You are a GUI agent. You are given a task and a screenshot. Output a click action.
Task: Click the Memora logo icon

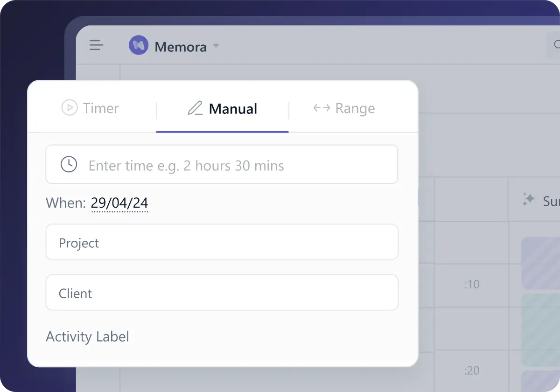[x=139, y=46]
